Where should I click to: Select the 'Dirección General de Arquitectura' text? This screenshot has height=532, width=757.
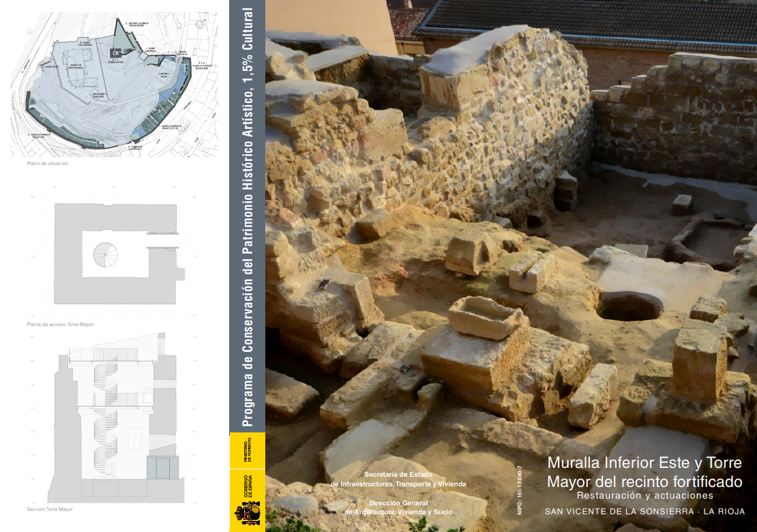coord(398,507)
